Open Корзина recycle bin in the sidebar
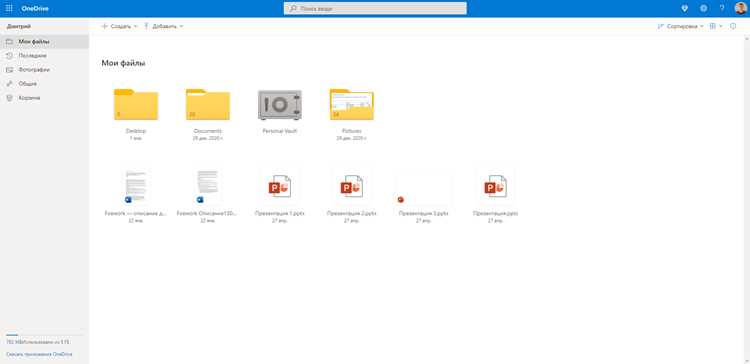Image resolution: width=750 pixels, height=364 pixels. pyautogui.click(x=44, y=98)
